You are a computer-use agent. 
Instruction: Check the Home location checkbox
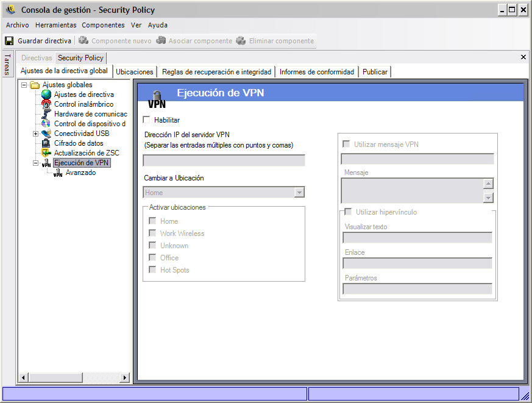coord(152,221)
